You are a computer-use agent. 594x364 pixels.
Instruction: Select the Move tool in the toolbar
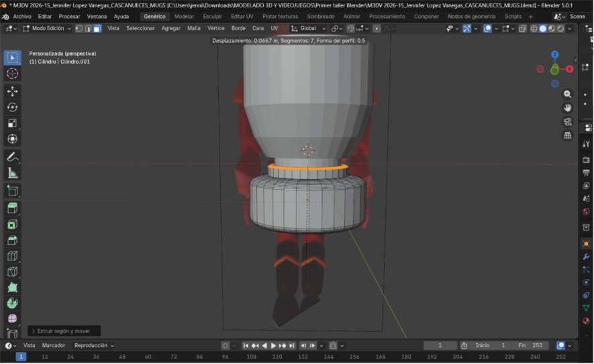tap(12, 90)
